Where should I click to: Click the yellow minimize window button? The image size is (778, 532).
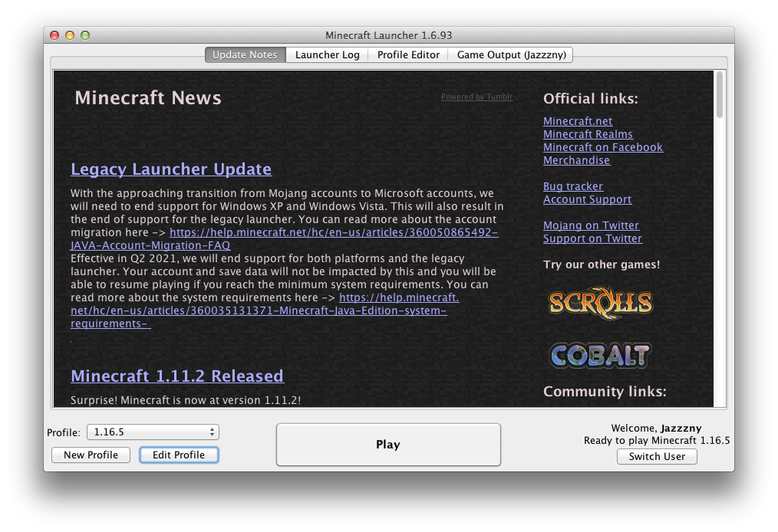click(x=70, y=35)
